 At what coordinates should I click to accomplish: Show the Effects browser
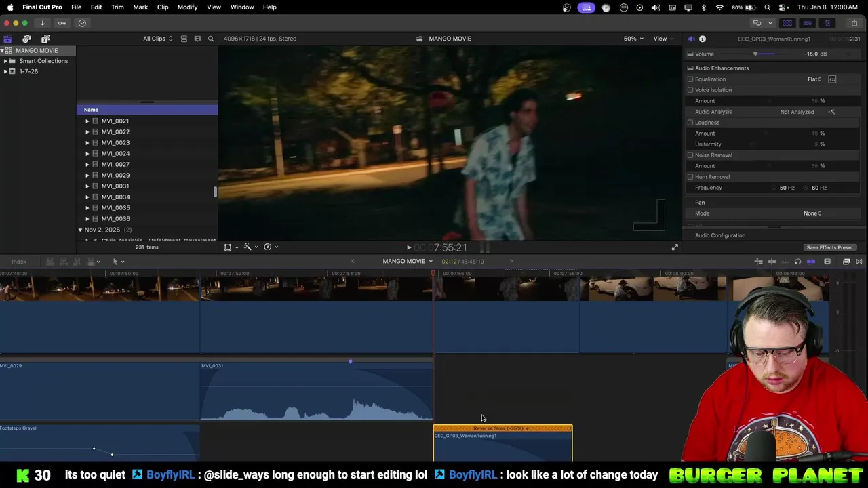click(846, 262)
